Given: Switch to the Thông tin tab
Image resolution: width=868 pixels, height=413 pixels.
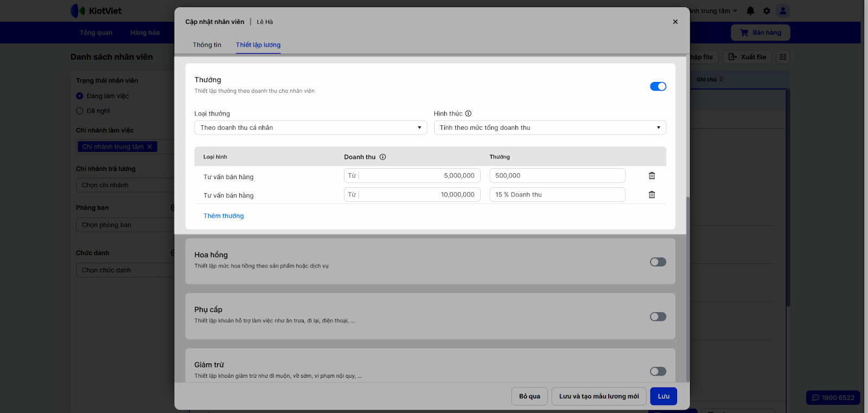Looking at the screenshot, I should 207,45.
